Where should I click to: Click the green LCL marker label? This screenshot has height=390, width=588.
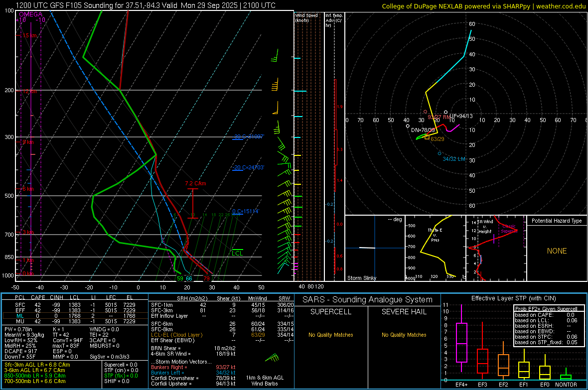237,253
